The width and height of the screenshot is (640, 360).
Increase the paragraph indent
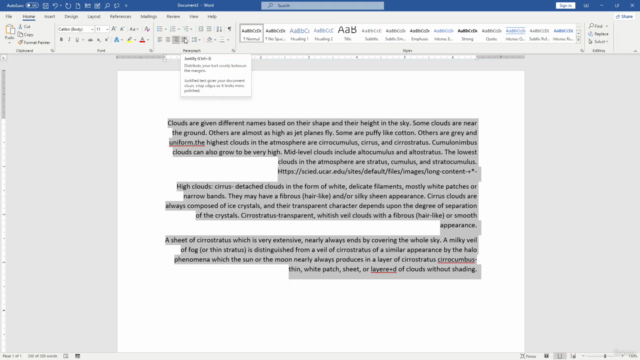[x=209, y=29]
